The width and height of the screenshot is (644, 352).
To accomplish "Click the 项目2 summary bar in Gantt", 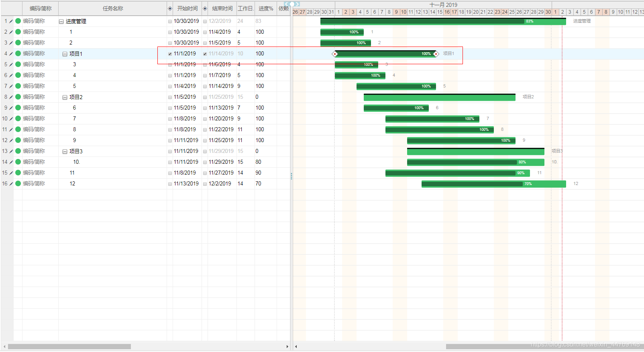I will [x=440, y=97].
